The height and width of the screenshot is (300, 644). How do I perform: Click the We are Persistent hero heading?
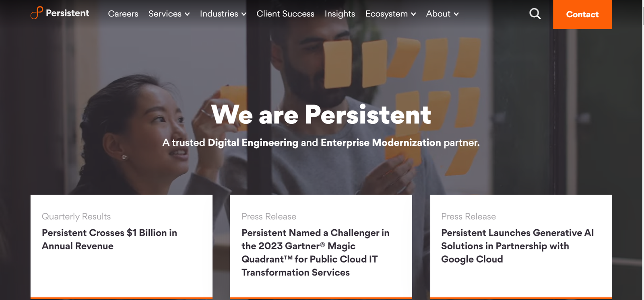(321, 115)
